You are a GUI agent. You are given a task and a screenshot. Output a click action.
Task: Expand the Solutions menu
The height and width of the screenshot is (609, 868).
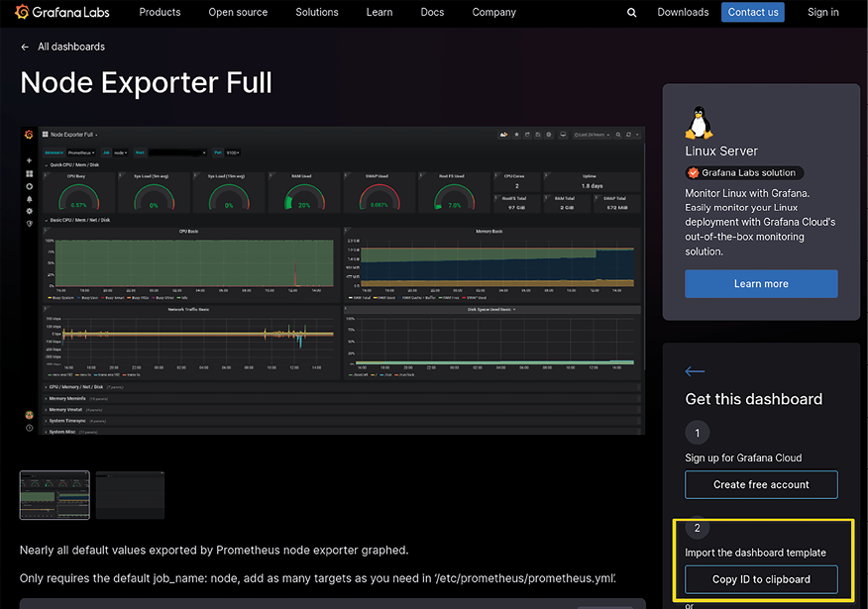pyautogui.click(x=317, y=12)
